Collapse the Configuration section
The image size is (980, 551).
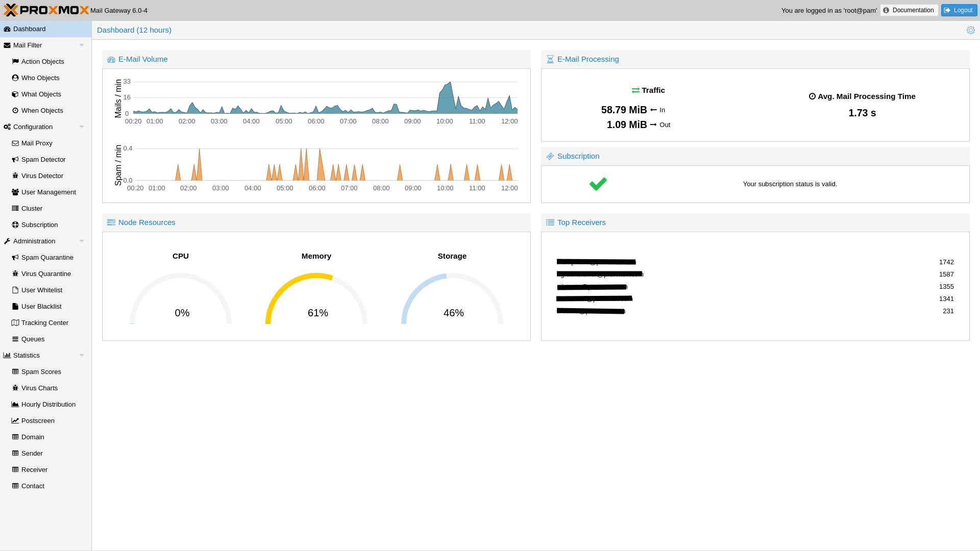coord(82,127)
